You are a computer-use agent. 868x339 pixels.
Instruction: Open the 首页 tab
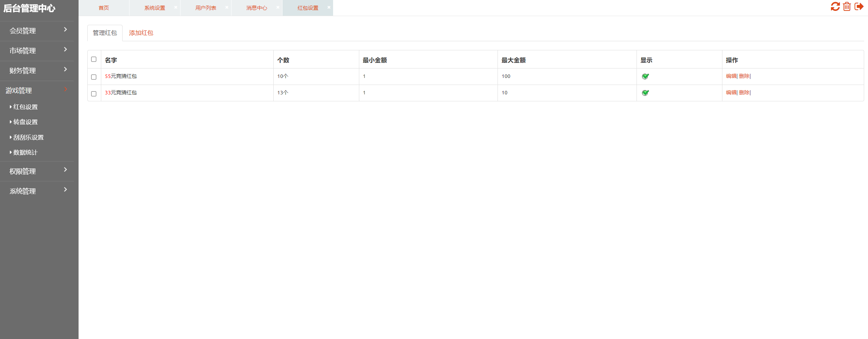[104, 8]
